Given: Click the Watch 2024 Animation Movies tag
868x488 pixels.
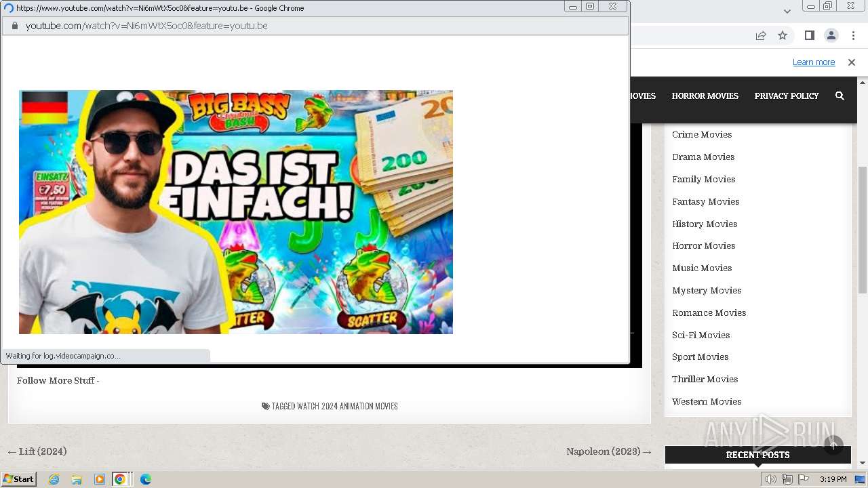Looking at the screenshot, I should click(347, 407).
